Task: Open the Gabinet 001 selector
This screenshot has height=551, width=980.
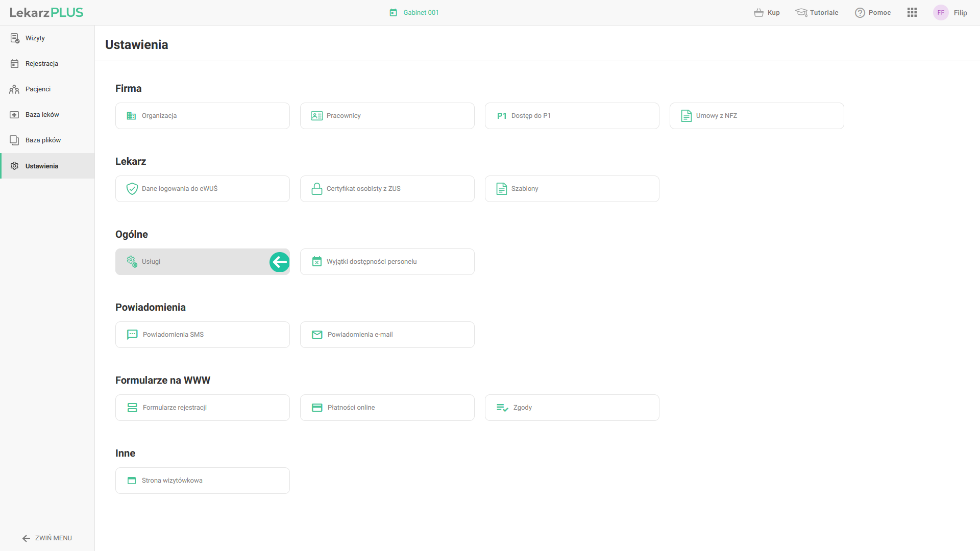Action: click(414, 13)
